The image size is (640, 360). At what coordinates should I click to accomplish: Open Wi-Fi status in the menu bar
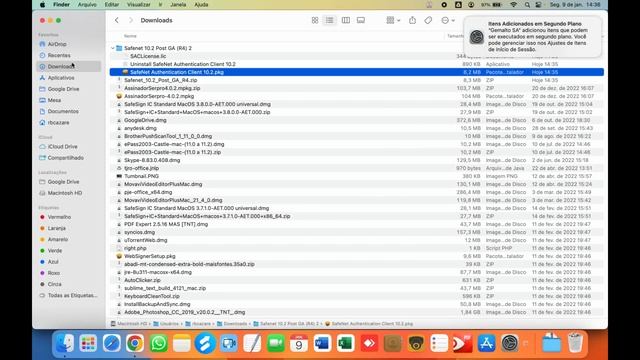pos(513,4)
